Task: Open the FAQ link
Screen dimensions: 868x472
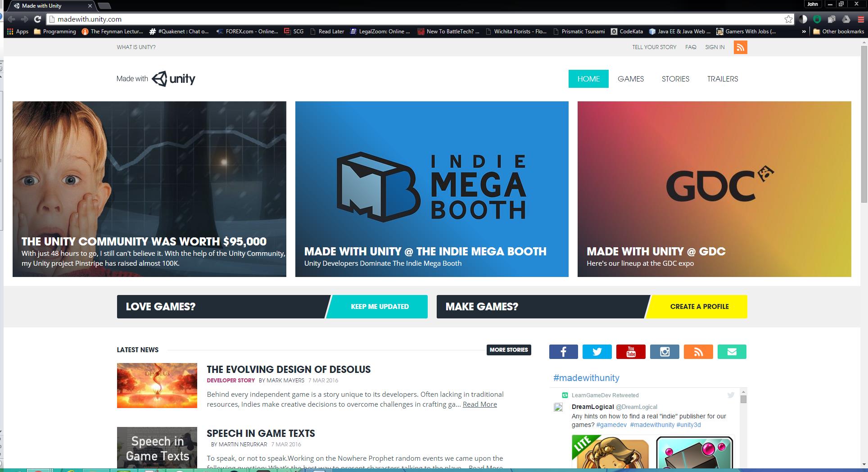Action: coord(691,47)
